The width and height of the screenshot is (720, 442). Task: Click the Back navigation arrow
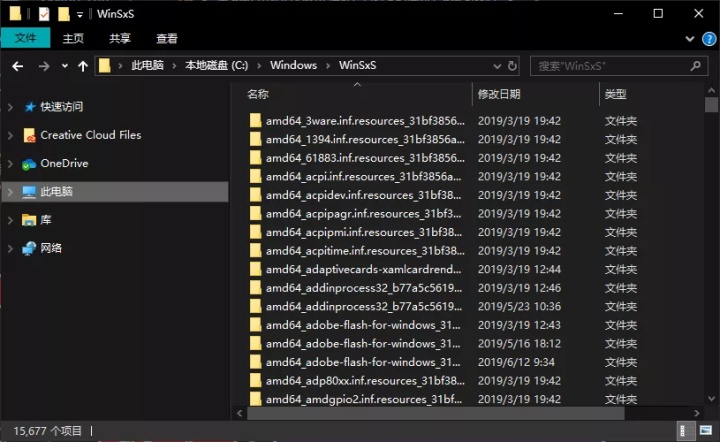[17, 67]
